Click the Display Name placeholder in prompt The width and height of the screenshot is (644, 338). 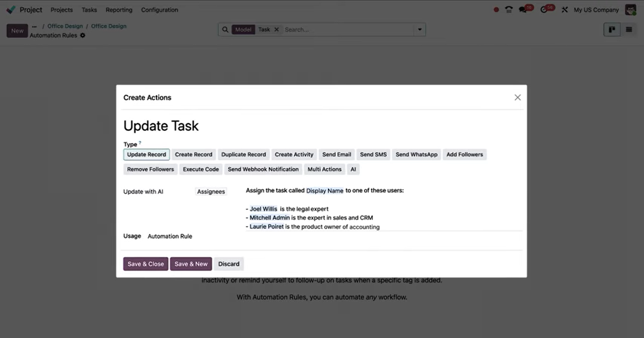tap(325, 190)
